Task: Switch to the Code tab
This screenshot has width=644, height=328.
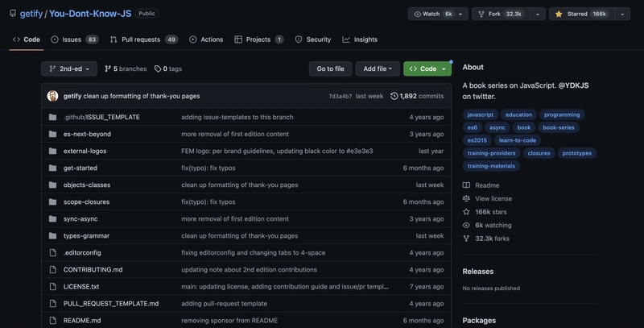Action: point(27,39)
